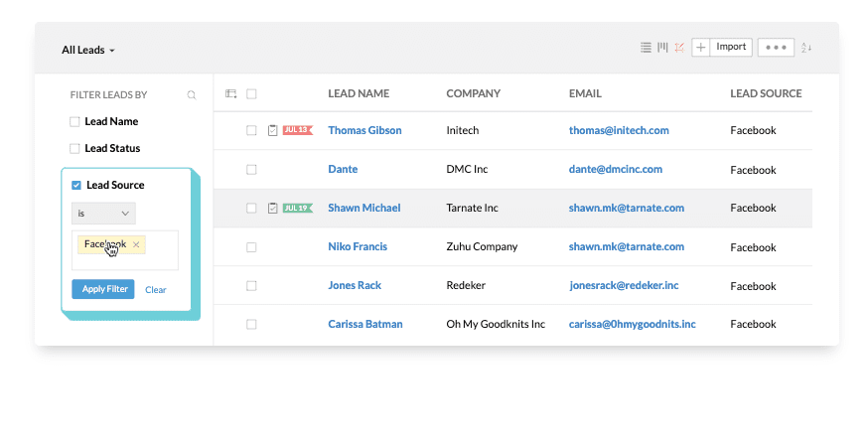Select Dante row checkbox
The height and width of the screenshot is (447, 868).
click(251, 170)
